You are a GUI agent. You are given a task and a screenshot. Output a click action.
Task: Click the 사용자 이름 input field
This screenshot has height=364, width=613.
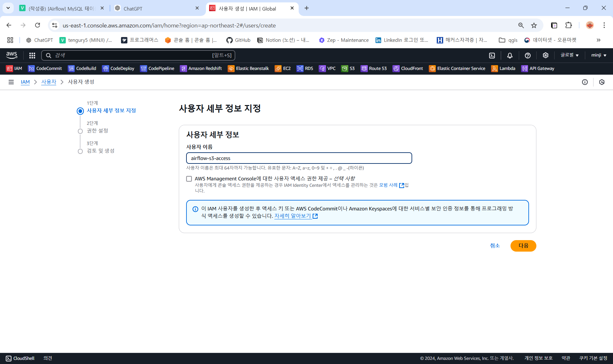(299, 158)
